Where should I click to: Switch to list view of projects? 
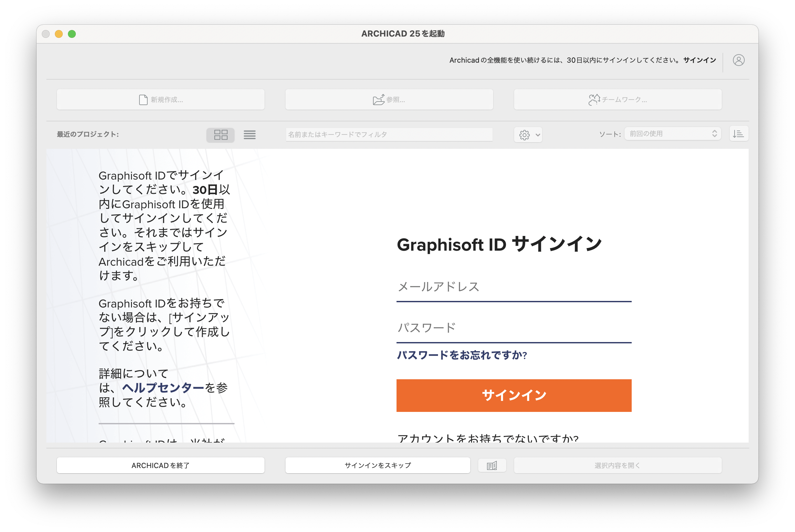pos(250,135)
